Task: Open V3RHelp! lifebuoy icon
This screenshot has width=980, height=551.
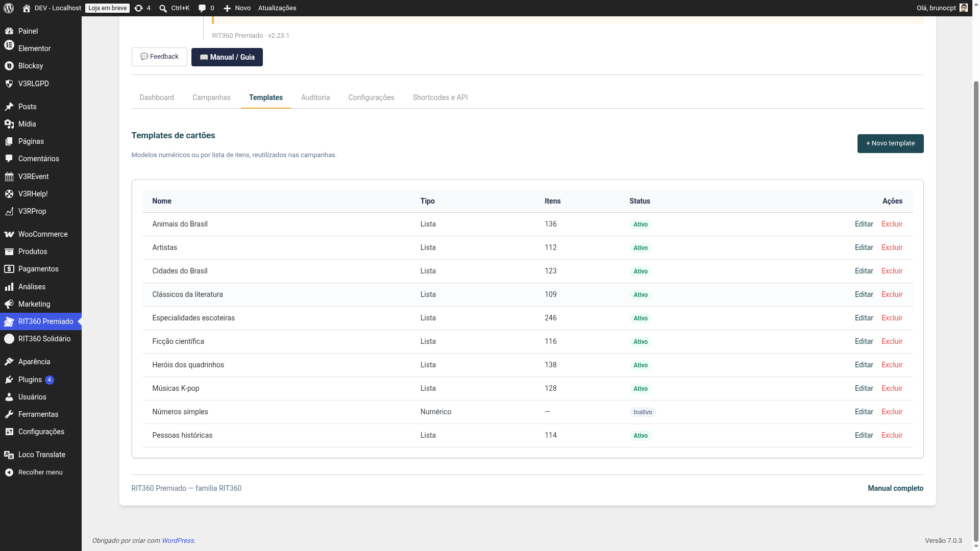Action: coord(9,194)
